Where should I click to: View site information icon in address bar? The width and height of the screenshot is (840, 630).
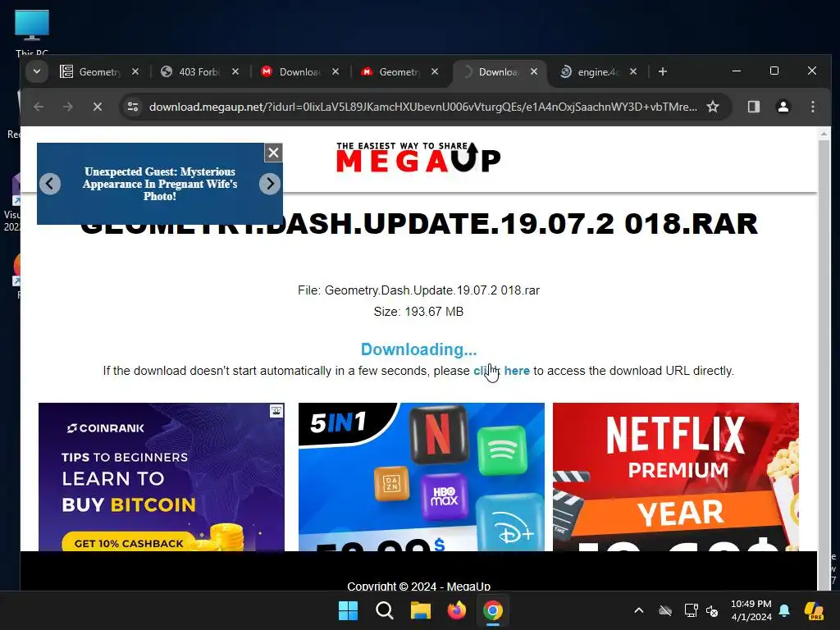click(x=133, y=107)
